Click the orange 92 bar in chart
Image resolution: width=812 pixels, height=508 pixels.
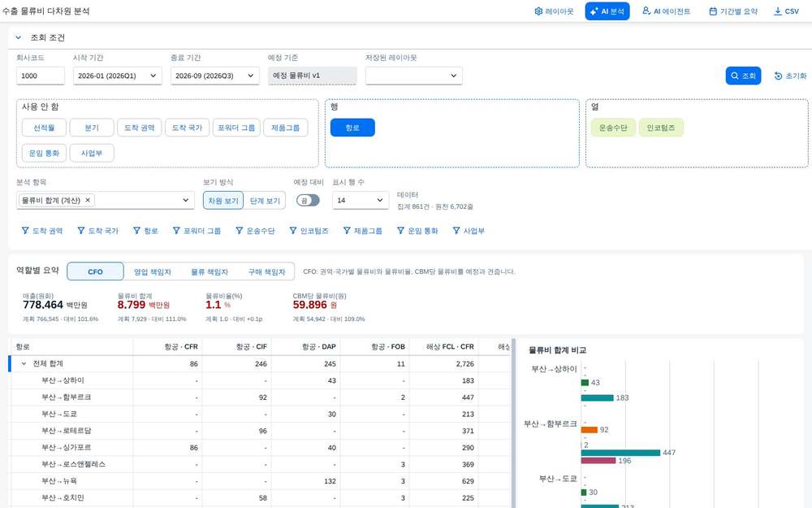tap(590, 430)
